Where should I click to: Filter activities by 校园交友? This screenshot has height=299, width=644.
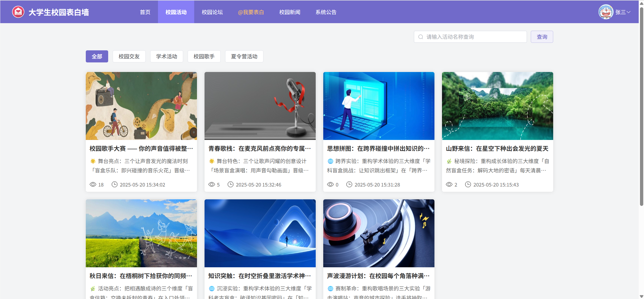pyautogui.click(x=129, y=56)
